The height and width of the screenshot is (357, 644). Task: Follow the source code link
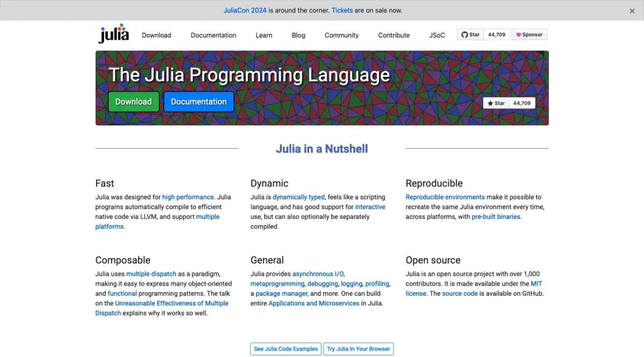coord(460,294)
